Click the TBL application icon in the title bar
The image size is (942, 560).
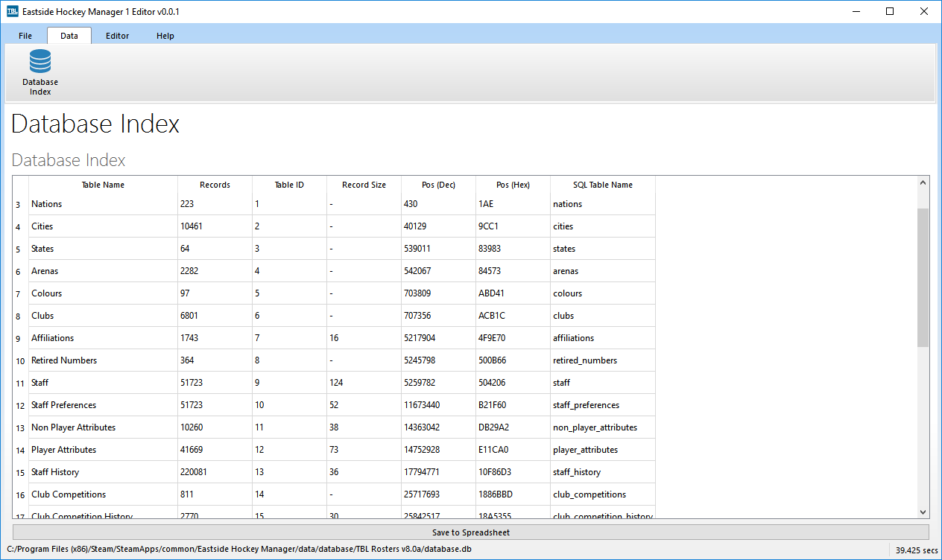(x=10, y=11)
